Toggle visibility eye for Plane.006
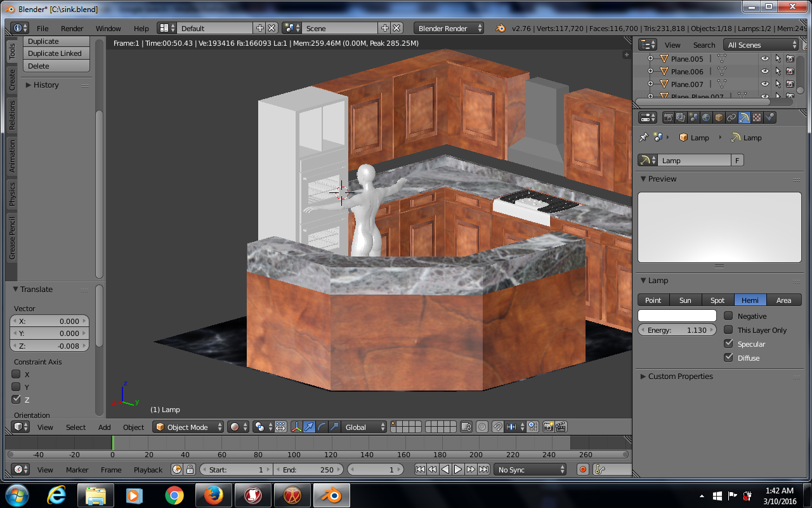The image size is (812, 508). point(765,71)
